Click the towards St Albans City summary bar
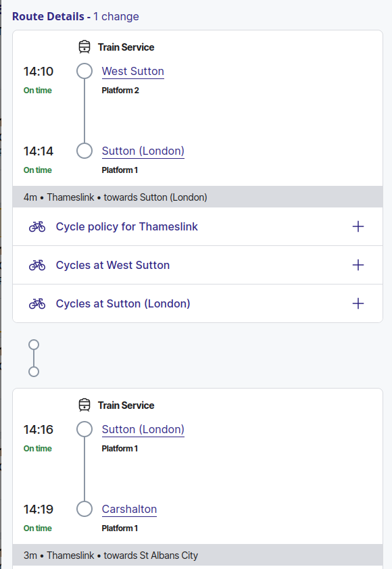This screenshot has width=392, height=569. 197,555
